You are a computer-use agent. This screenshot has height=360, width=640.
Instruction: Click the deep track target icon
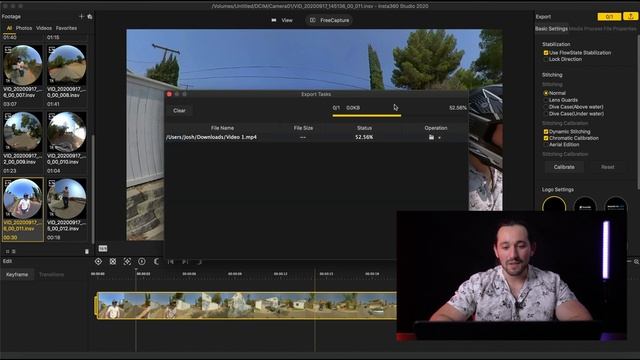tap(127, 261)
